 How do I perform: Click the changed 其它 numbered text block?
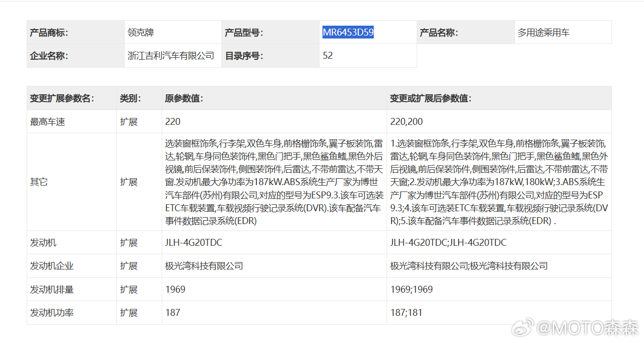(x=499, y=182)
